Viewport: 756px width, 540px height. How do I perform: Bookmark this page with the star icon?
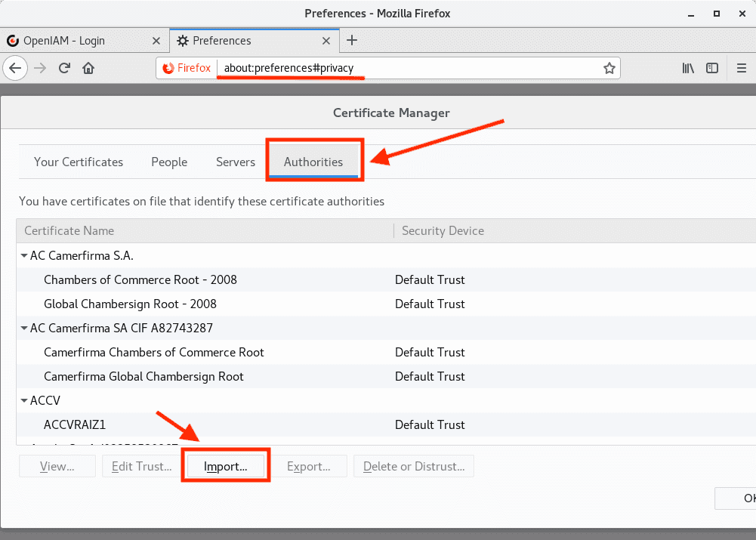point(609,68)
